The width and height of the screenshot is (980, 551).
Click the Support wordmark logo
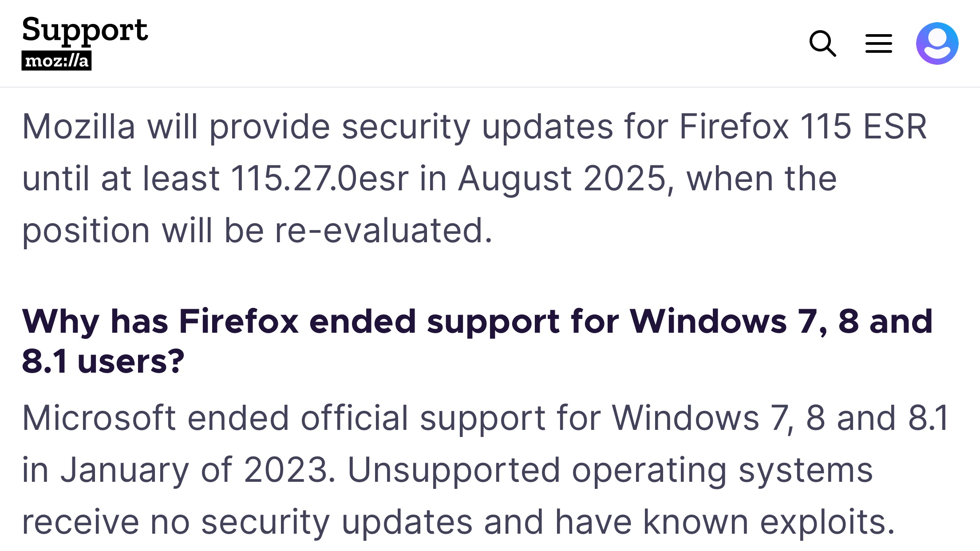pos(85,30)
